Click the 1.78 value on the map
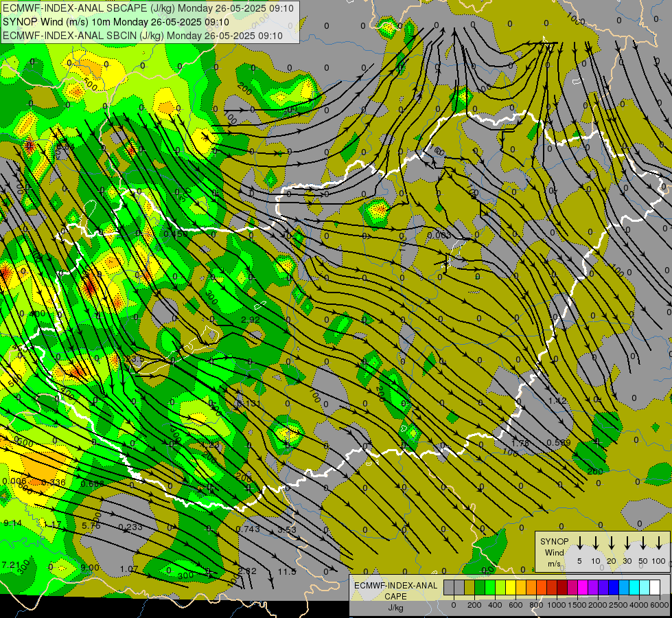Screen dimensions: 672x618 [520, 443]
